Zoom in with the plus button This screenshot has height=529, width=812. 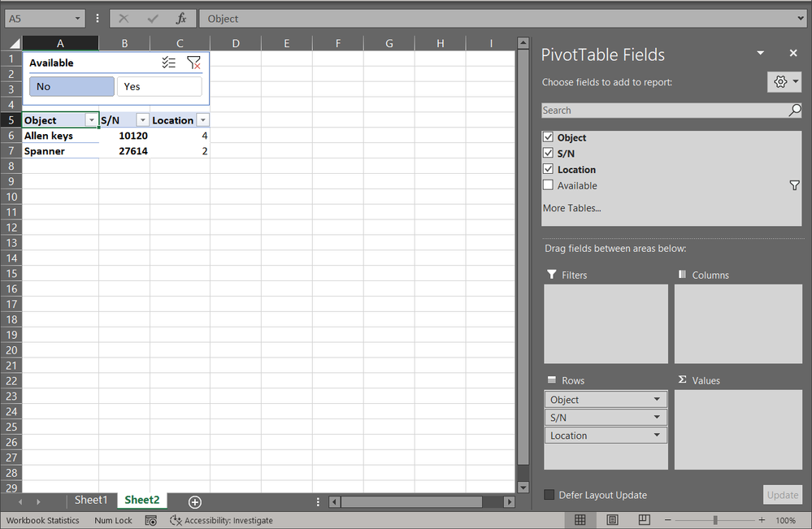[x=762, y=520]
